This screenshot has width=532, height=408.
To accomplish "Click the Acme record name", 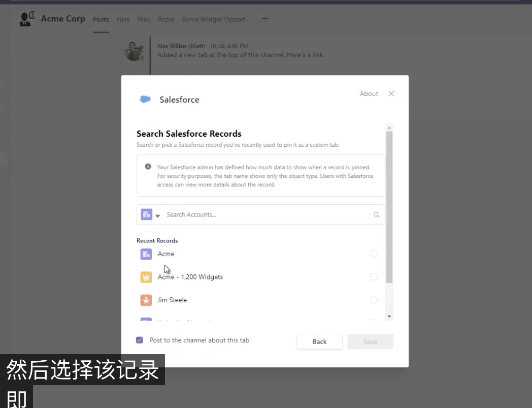I will pos(166,254).
